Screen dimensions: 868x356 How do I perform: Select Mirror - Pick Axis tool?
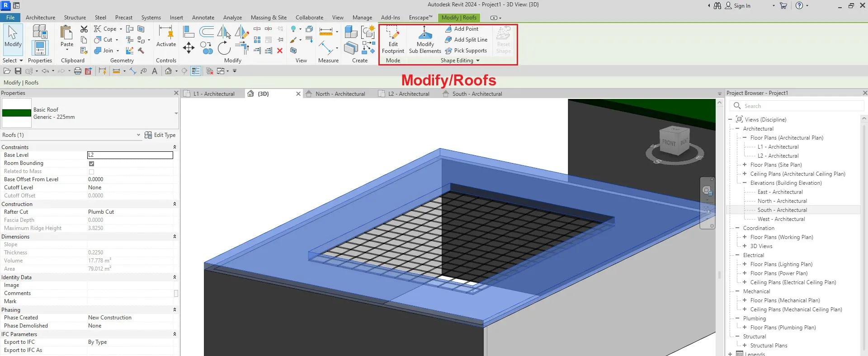click(x=224, y=32)
